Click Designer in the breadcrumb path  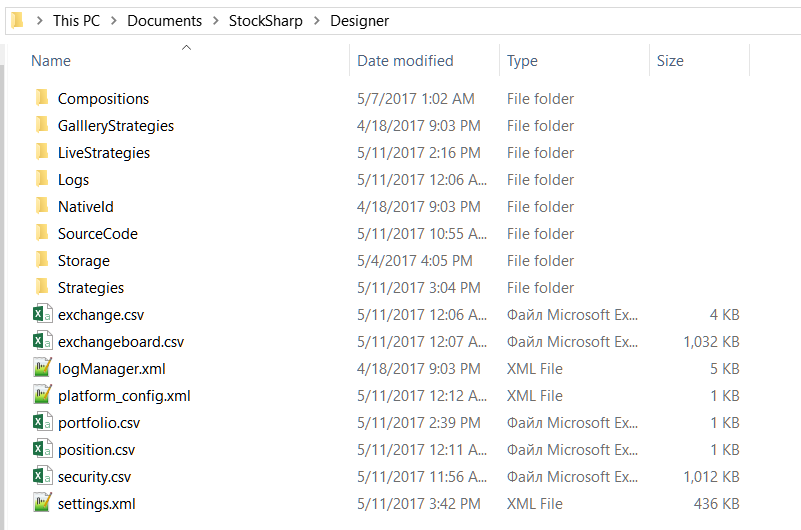pyautogui.click(x=360, y=21)
